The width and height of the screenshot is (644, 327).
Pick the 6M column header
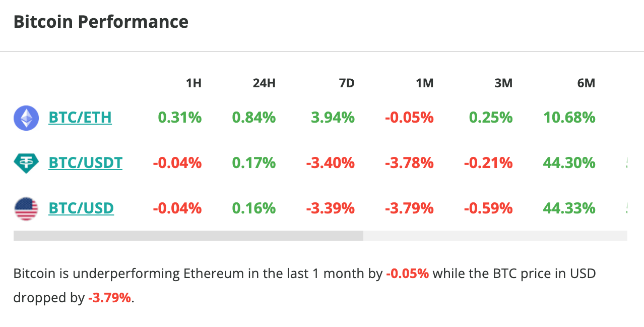(x=586, y=83)
